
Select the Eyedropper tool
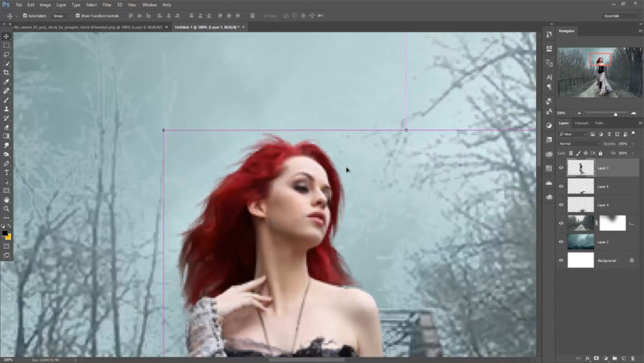click(x=6, y=81)
